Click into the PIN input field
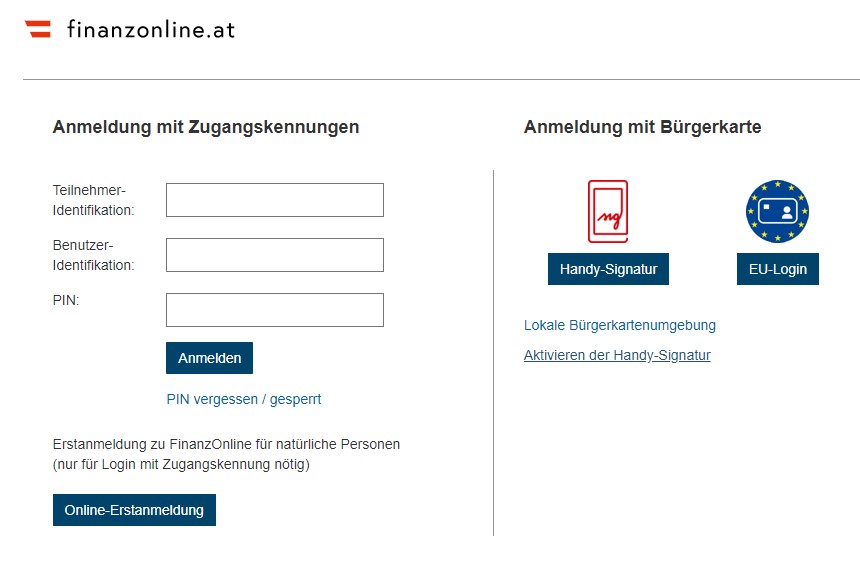 (275, 310)
